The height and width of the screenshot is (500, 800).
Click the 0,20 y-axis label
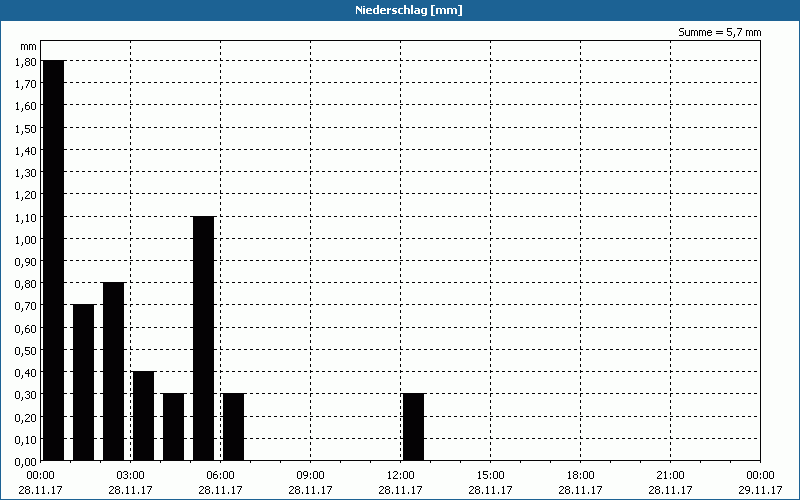click(x=26, y=417)
